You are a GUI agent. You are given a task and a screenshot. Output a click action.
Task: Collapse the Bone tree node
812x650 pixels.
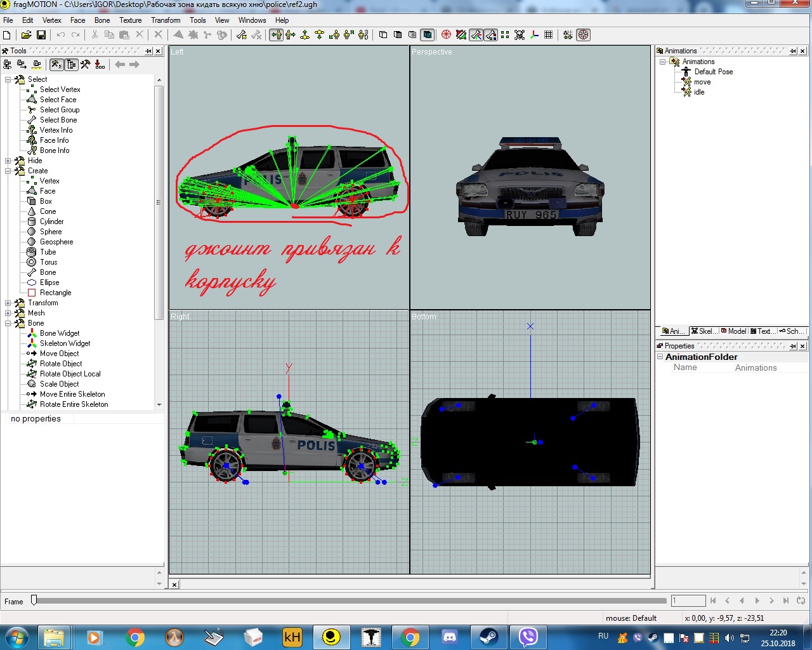point(8,323)
